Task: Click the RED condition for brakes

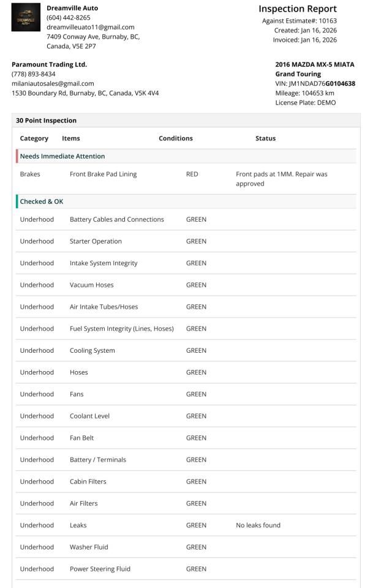Action: 192,175
